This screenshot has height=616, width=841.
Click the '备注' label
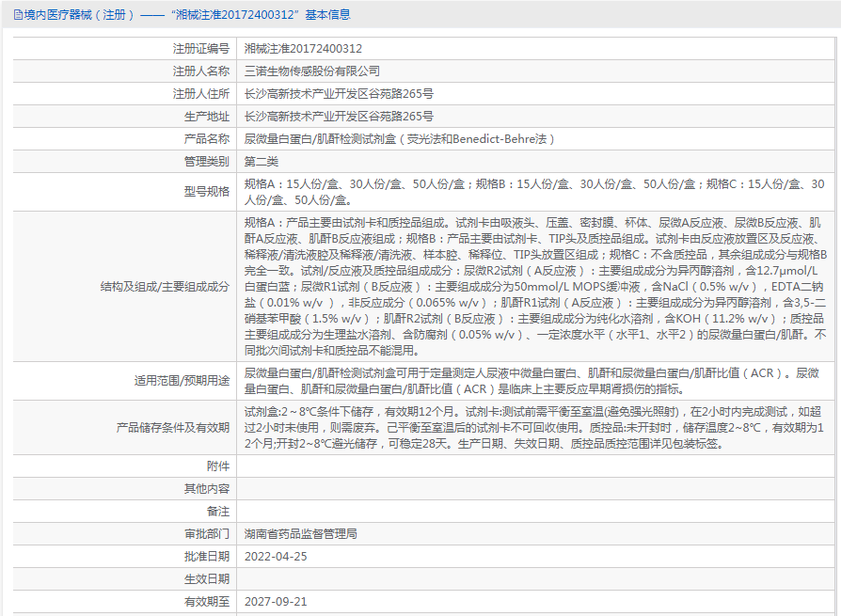pyautogui.click(x=217, y=511)
